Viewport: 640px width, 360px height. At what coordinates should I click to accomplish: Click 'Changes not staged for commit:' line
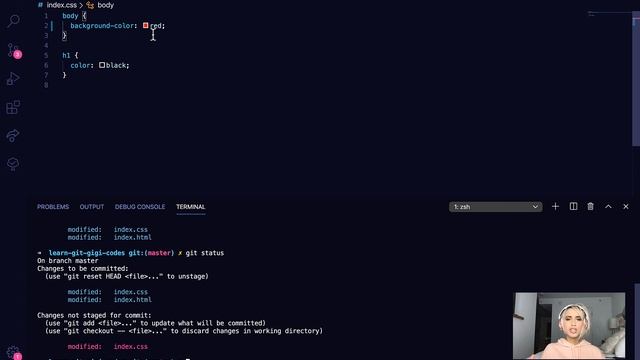(x=94, y=315)
